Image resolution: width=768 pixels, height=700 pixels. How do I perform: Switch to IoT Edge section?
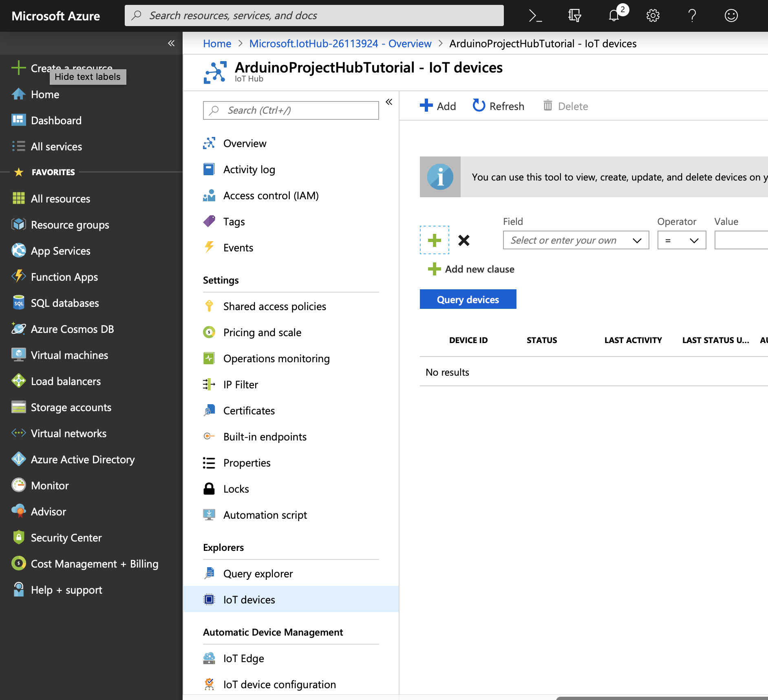tap(243, 658)
